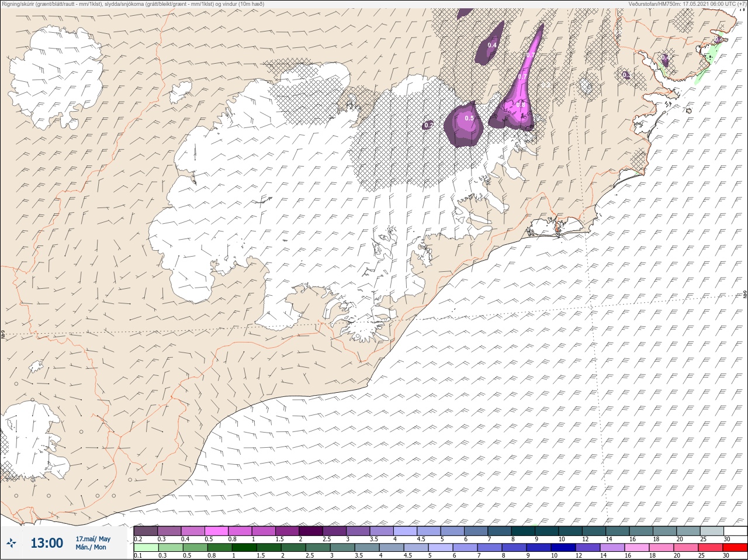Click the red 30 swatch, lower legend
The height and width of the screenshot is (560, 748).
[735, 548]
